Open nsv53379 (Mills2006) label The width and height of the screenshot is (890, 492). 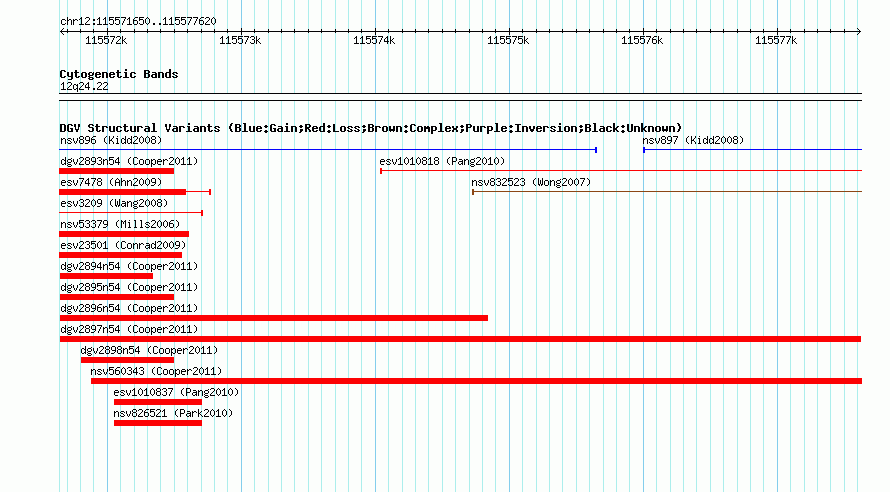[120, 224]
